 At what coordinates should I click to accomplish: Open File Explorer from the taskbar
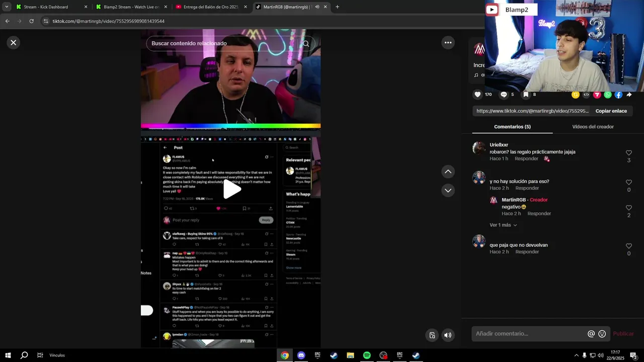pyautogui.click(x=350, y=355)
